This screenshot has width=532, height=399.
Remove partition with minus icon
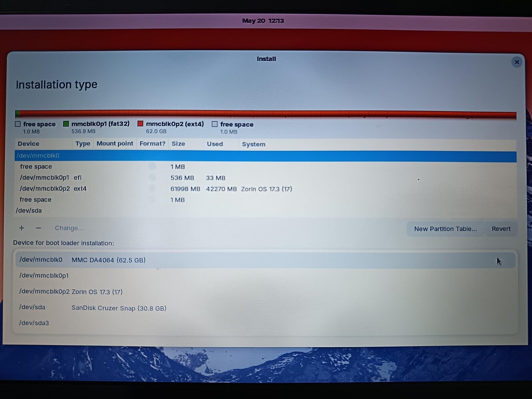click(38, 228)
